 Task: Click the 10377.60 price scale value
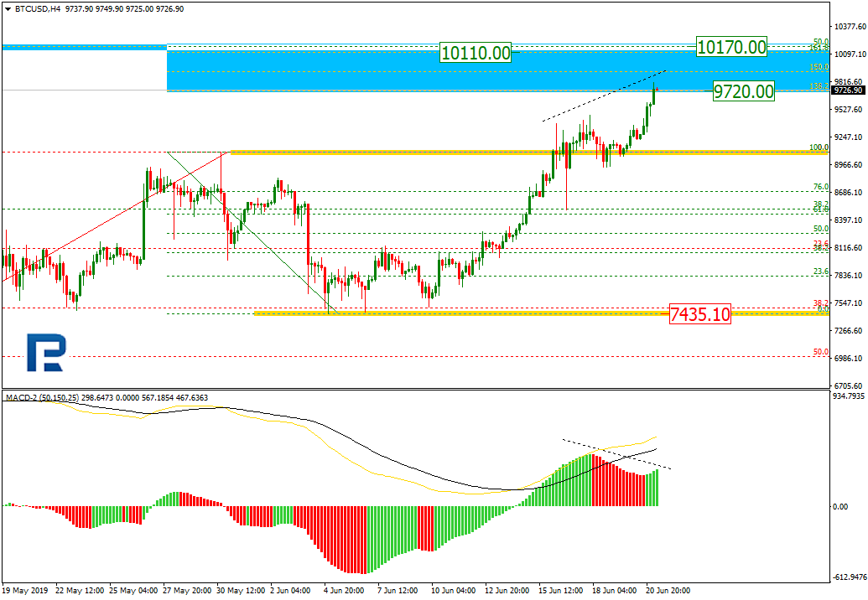pos(850,27)
